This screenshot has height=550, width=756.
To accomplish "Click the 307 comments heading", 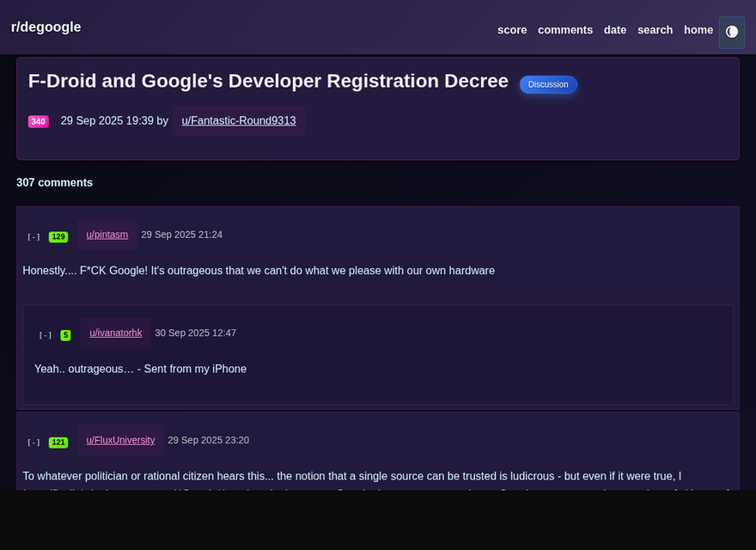I will (54, 182).
